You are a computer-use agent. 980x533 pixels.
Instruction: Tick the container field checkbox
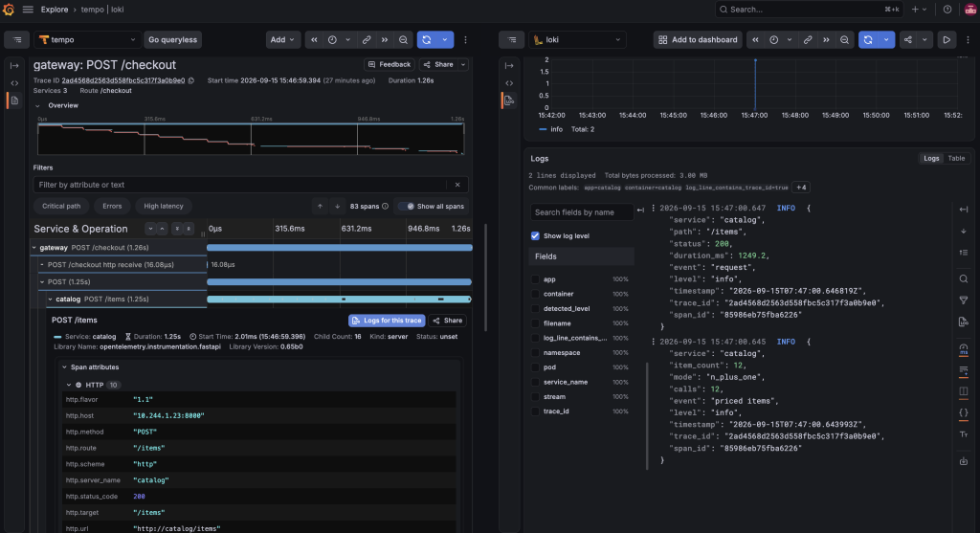[x=535, y=294]
